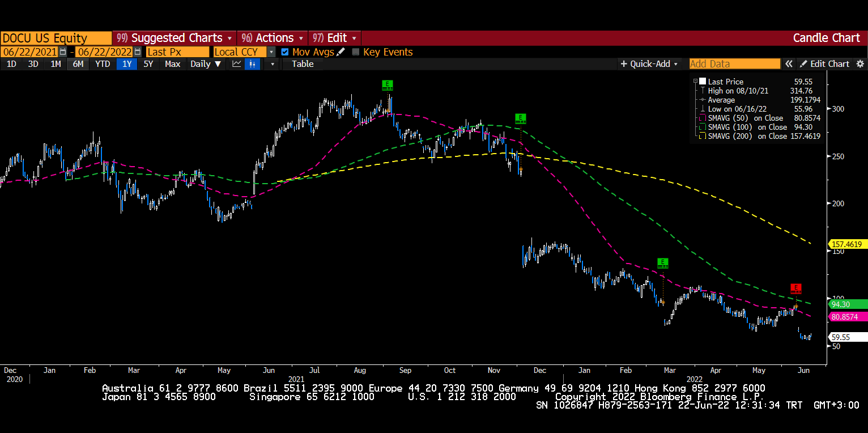Click the 94.30 green axis label
This screenshot has height=433, width=868.
click(848, 304)
